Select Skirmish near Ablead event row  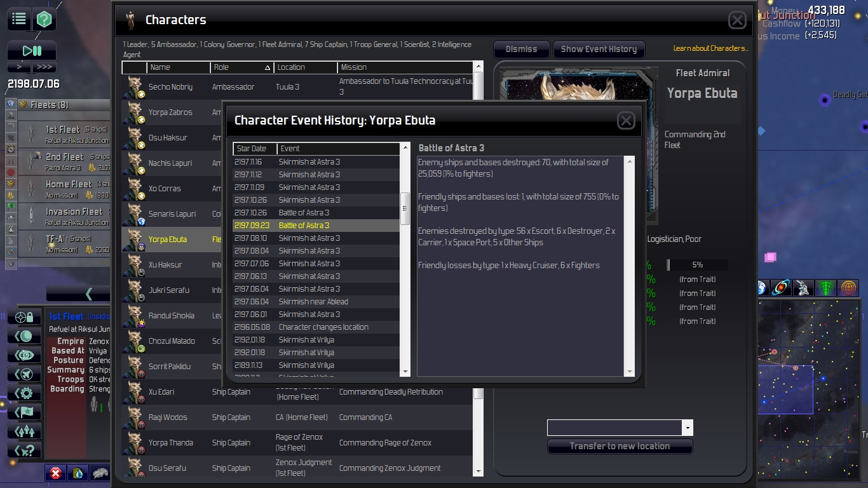[316, 302]
